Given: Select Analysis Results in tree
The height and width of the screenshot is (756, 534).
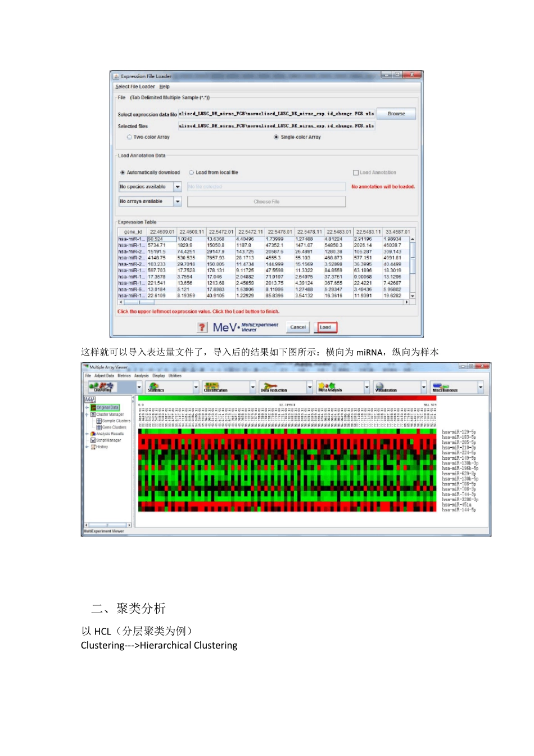Looking at the screenshot, I should pyautogui.click(x=107, y=434).
